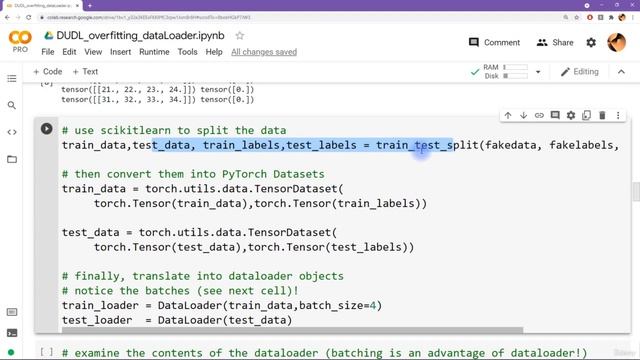Open the terminal panel icon

(x=12, y=333)
